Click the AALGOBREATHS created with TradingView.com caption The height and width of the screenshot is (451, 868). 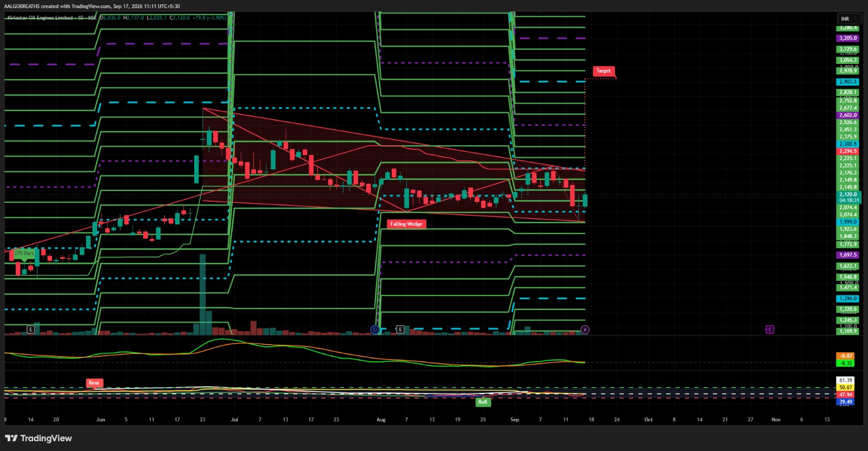click(92, 7)
